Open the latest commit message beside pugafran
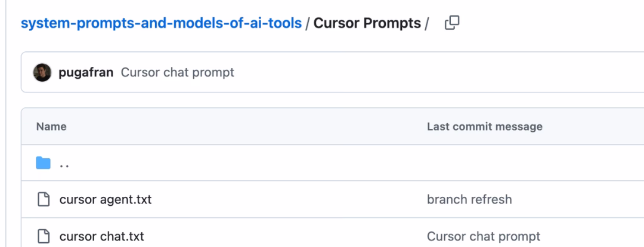The width and height of the screenshot is (644, 247). click(177, 72)
